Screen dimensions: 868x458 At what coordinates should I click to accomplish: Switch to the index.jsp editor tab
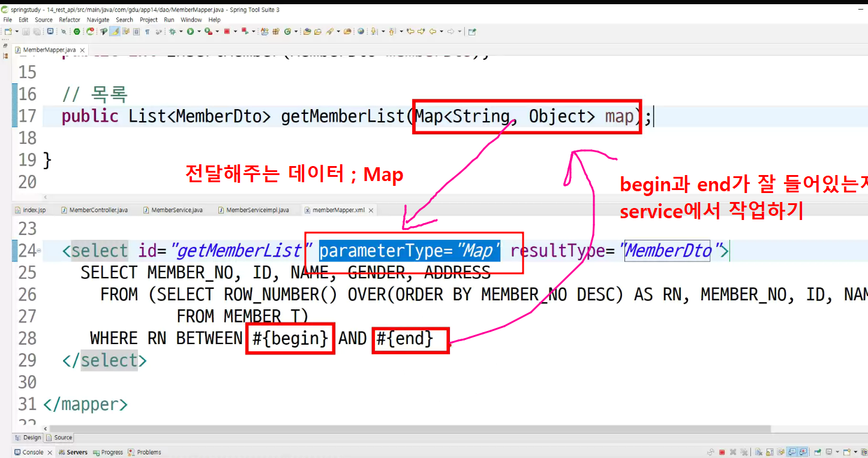(30, 210)
